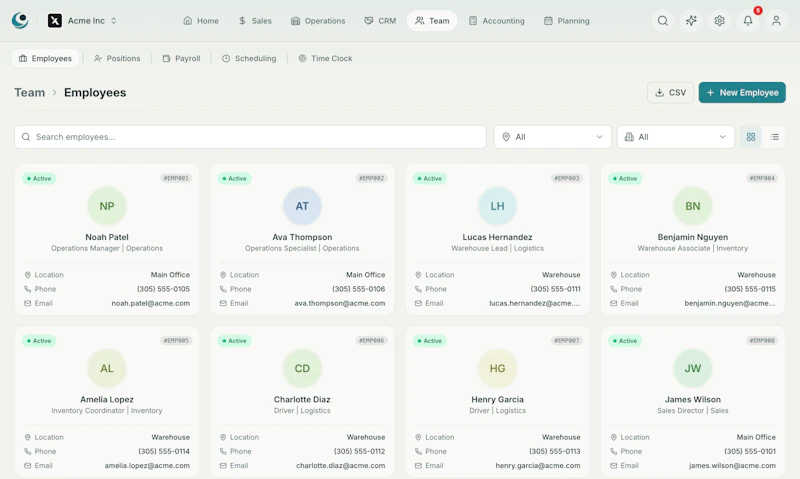Click phone number (305) 555-0115
Screen dimensions: 800x479
click(750, 289)
